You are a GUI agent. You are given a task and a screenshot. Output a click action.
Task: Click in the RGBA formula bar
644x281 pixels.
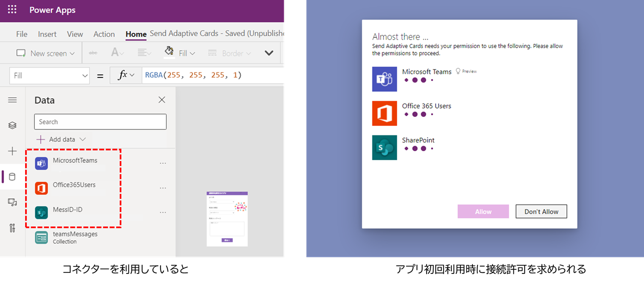point(213,76)
